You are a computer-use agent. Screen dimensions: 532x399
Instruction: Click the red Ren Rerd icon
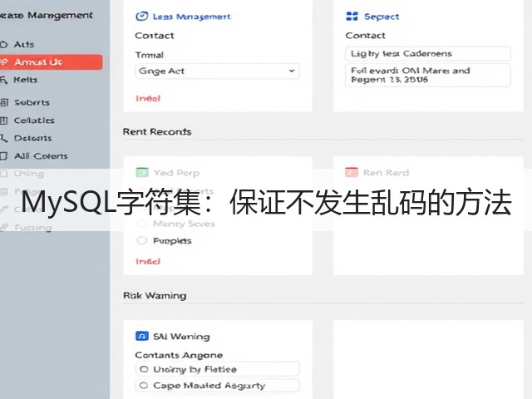(352, 172)
